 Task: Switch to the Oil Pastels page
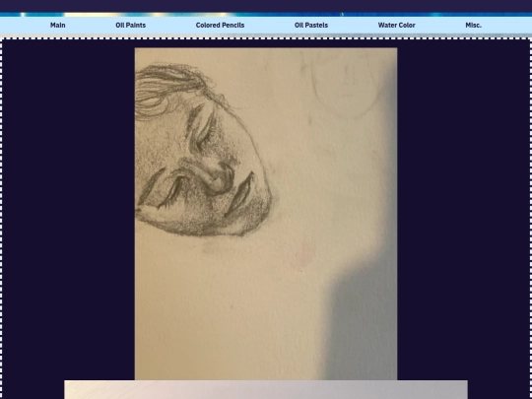(x=311, y=25)
